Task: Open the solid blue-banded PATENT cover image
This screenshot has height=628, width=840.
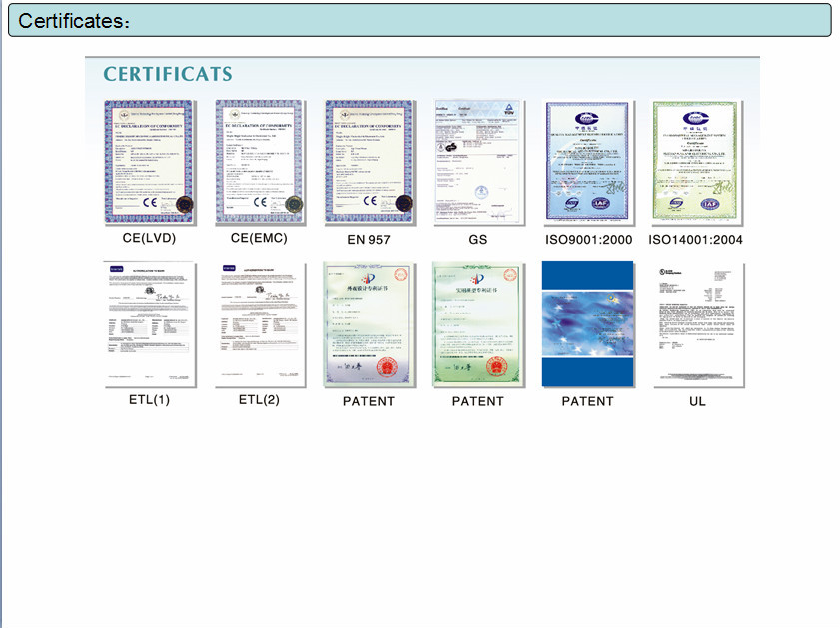Action: tap(587, 323)
